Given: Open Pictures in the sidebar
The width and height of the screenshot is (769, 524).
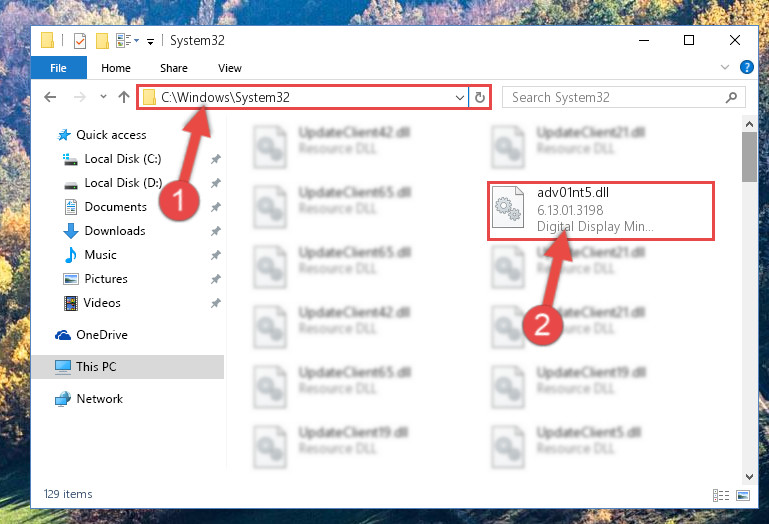Looking at the screenshot, I should click(x=106, y=279).
